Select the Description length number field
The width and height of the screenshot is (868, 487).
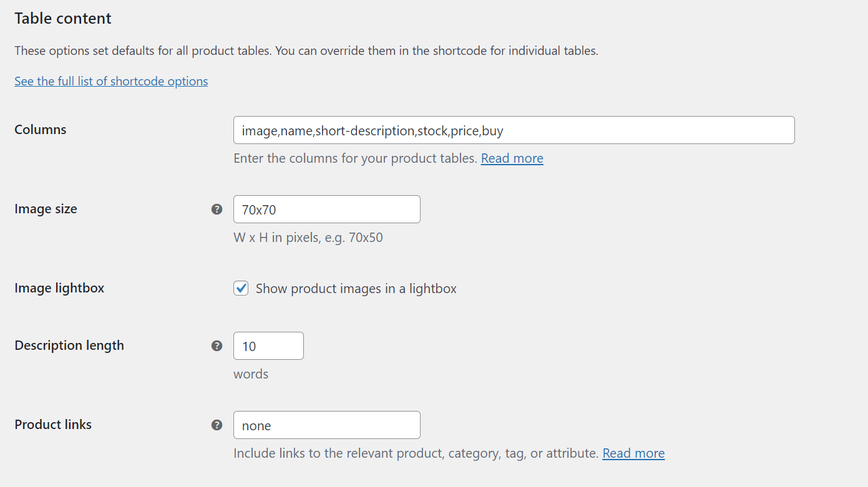pos(268,346)
